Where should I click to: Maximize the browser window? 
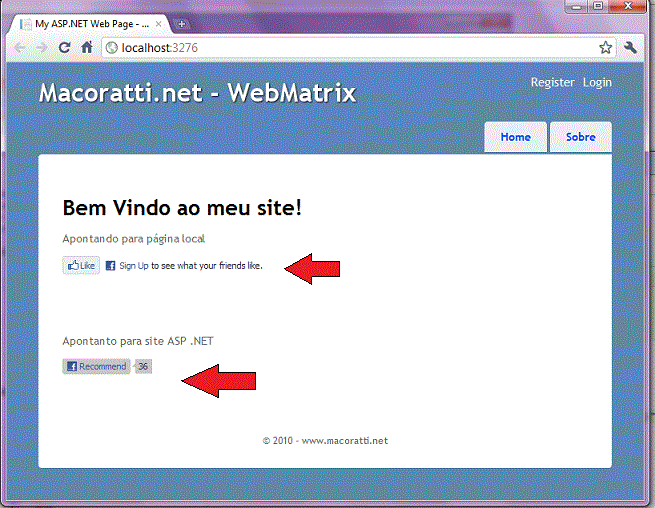(x=598, y=6)
